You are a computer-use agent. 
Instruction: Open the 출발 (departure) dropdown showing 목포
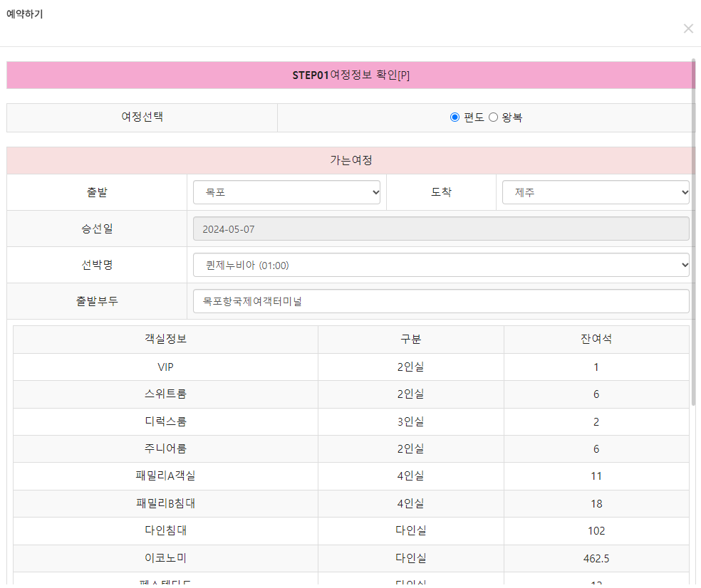(286, 191)
